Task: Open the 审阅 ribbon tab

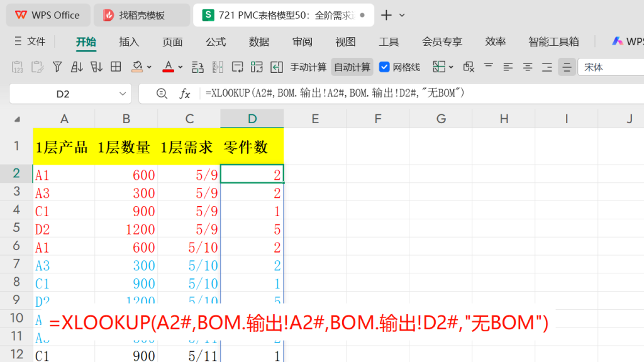Action: point(303,42)
